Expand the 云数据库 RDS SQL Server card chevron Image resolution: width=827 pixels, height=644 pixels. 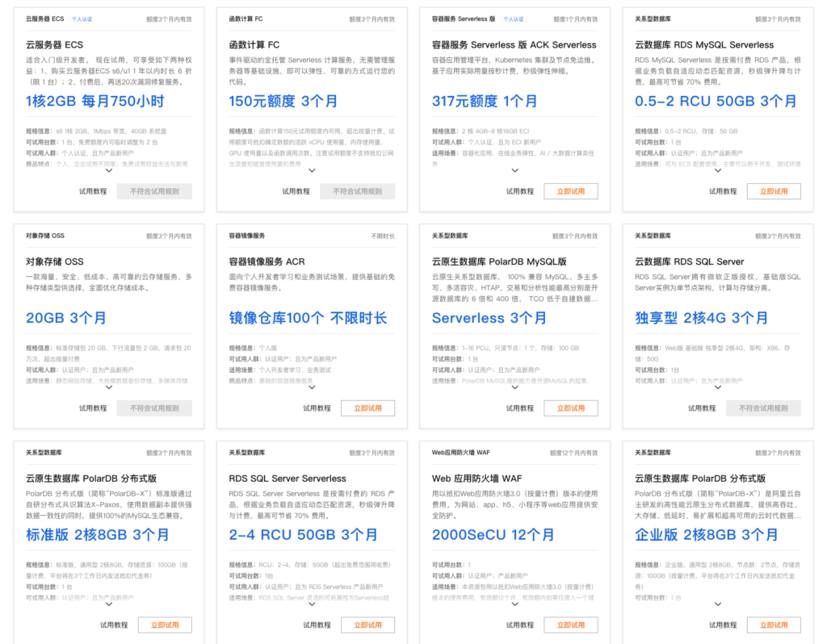(x=718, y=387)
